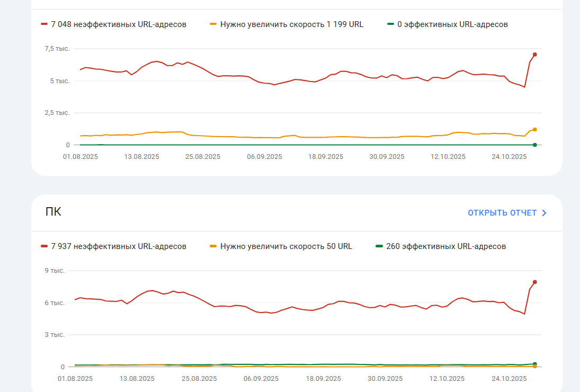Select the 7 937 неэффективных URL-адресов legend label
This screenshot has height=392, width=580.
[x=119, y=246]
